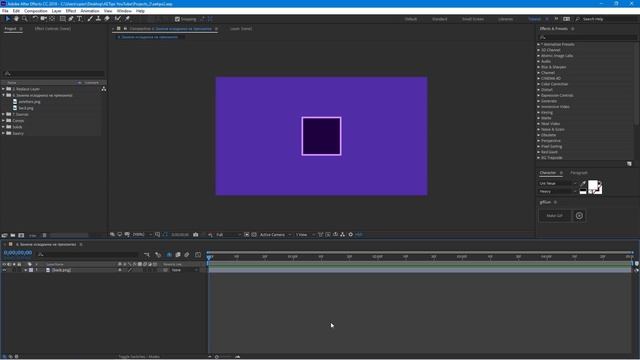Select the Roto Brush tool
The image size is (640, 360).
[118, 19]
